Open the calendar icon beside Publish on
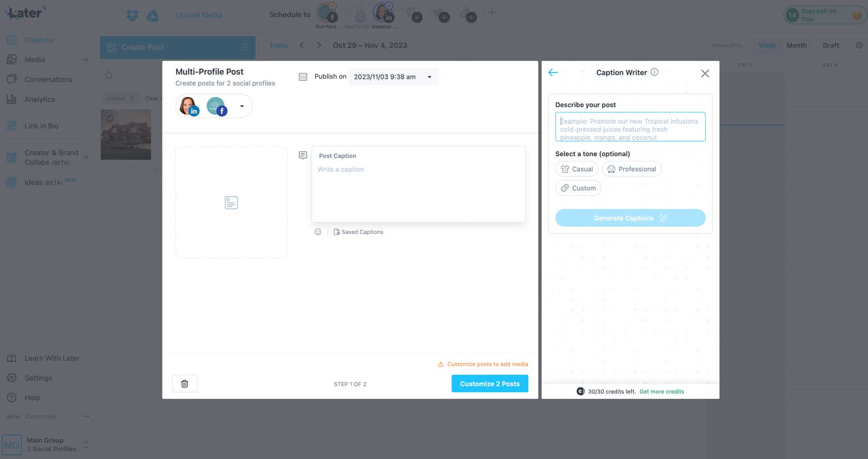Viewport: 868px width, 459px height. coord(303,77)
